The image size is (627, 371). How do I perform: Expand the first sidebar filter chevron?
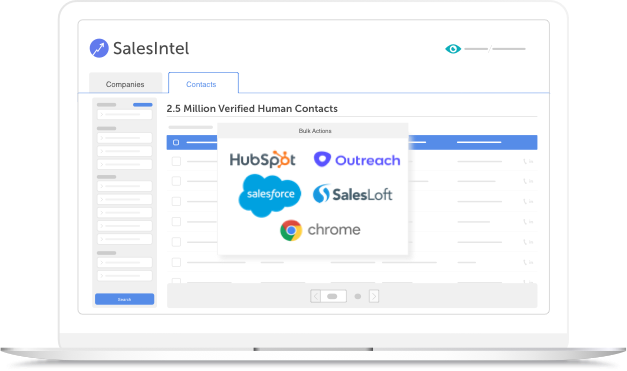click(x=102, y=115)
